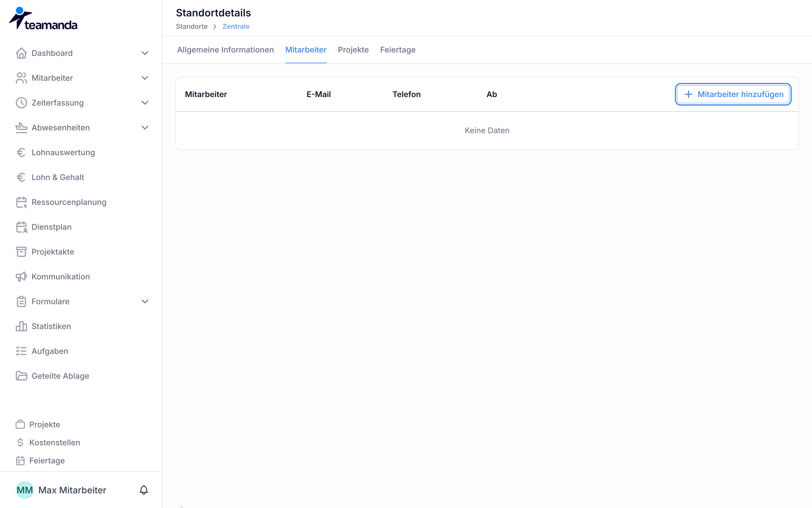Image resolution: width=812 pixels, height=508 pixels.
Task: Select the Mitarbeiter tab
Action: click(306, 50)
